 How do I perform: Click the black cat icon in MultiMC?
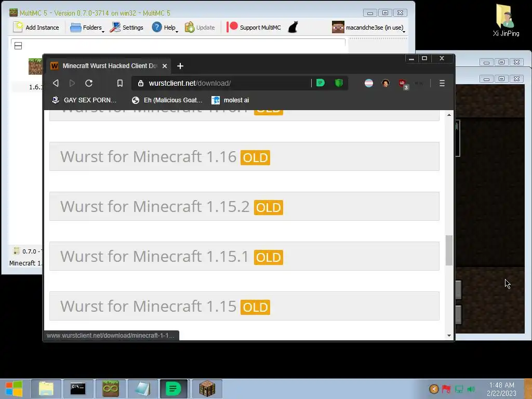point(293,27)
